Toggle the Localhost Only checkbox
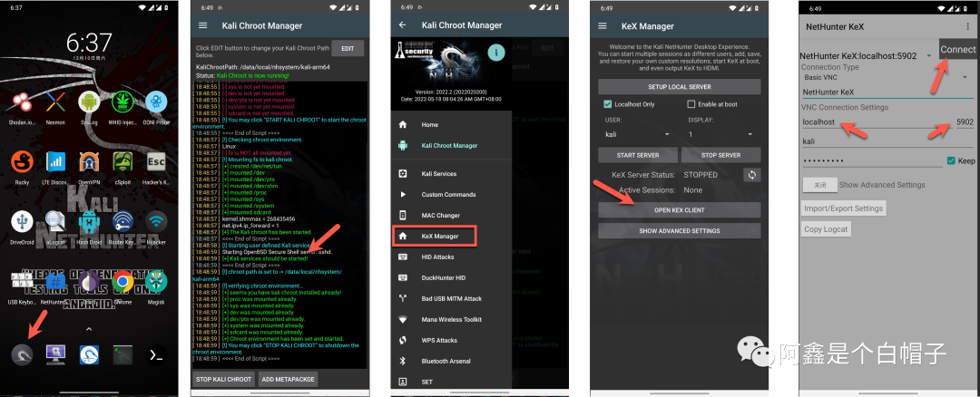This screenshot has width=980, height=397. [608, 103]
